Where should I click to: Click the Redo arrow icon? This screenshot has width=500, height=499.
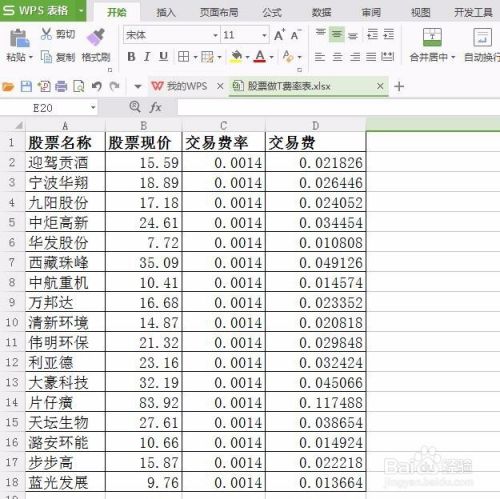click(x=114, y=87)
